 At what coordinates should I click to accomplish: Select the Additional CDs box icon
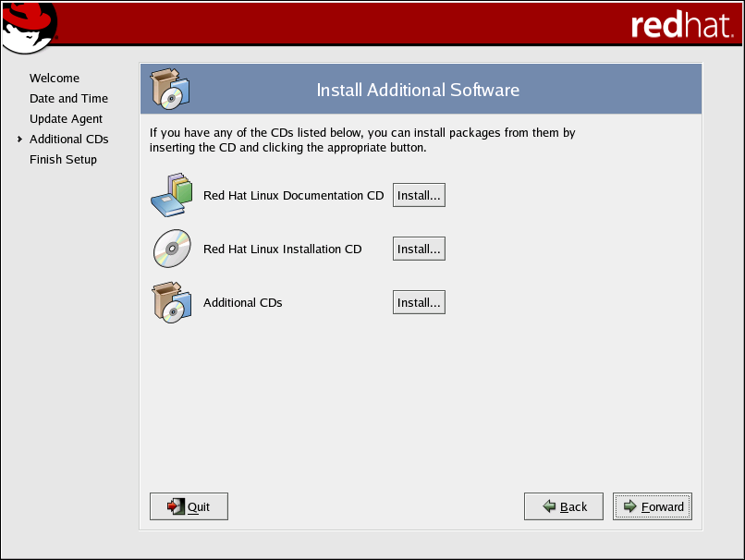click(171, 302)
